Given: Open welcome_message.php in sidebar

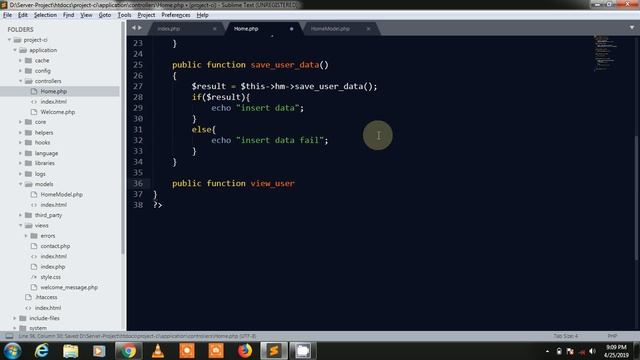Looking at the screenshot, I should tap(69, 287).
